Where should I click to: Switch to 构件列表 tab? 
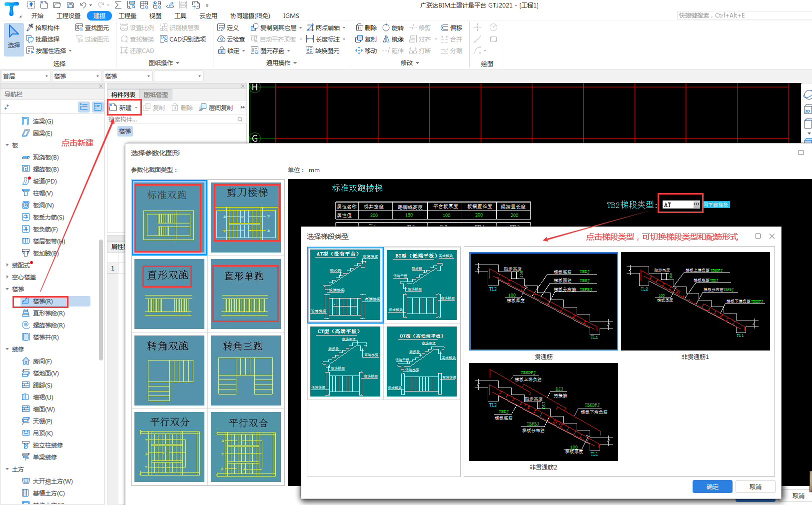point(123,94)
